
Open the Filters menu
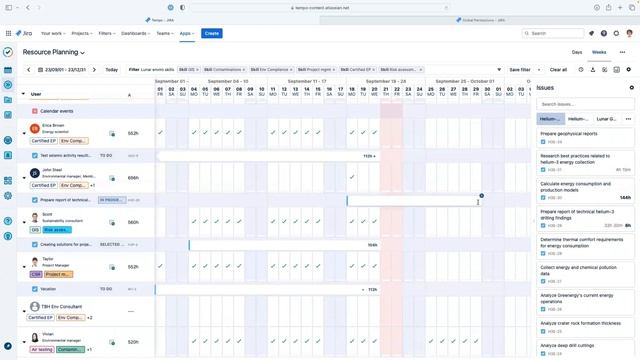[107, 33]
